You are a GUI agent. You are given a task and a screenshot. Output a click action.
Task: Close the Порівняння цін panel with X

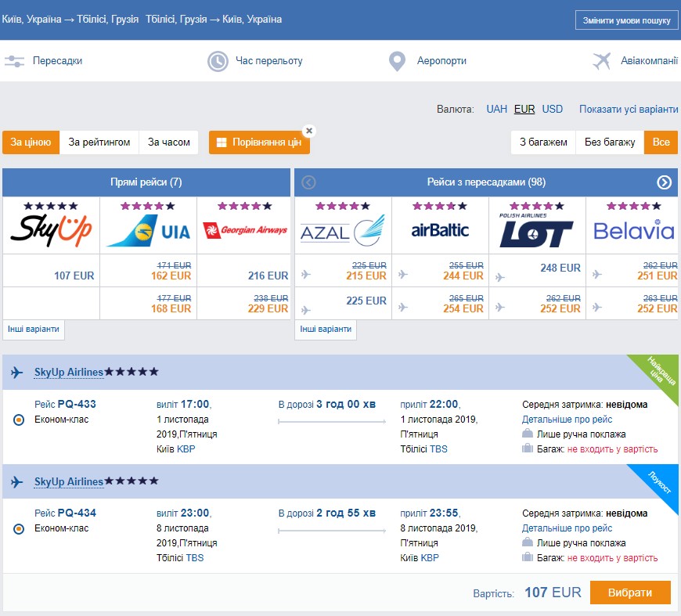(308, 131)
